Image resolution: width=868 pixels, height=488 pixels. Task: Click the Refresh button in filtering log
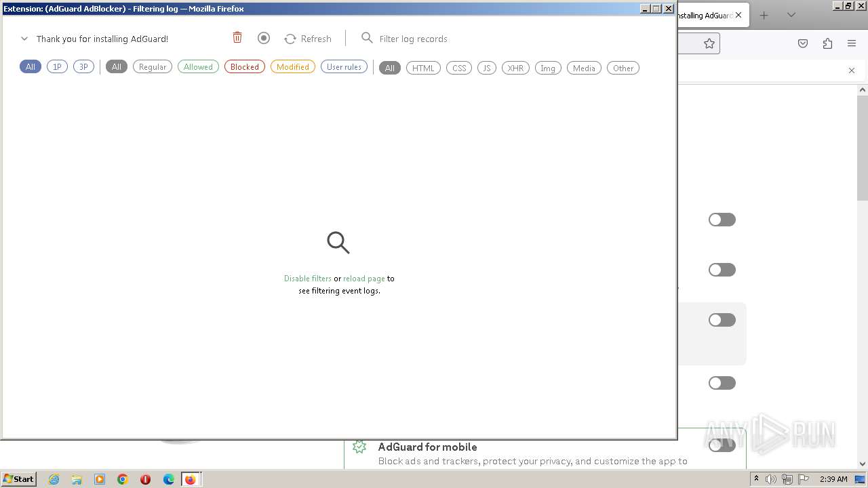(x=308, y=39)
